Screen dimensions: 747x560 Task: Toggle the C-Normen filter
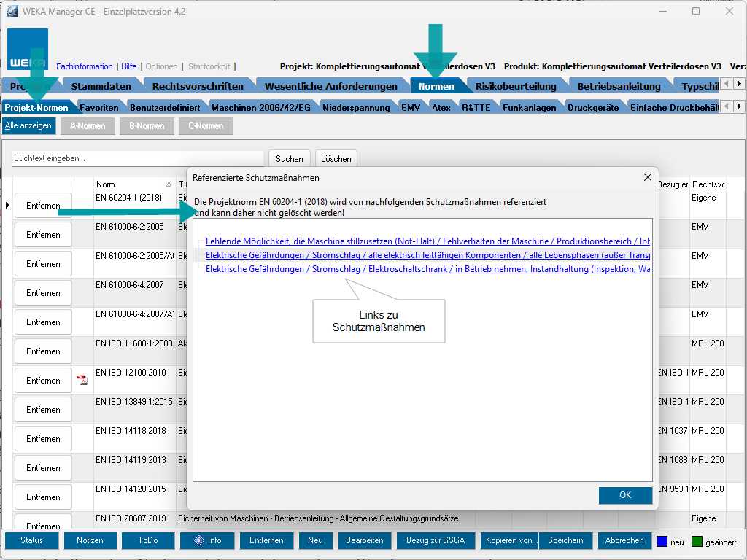click(206, 125)
